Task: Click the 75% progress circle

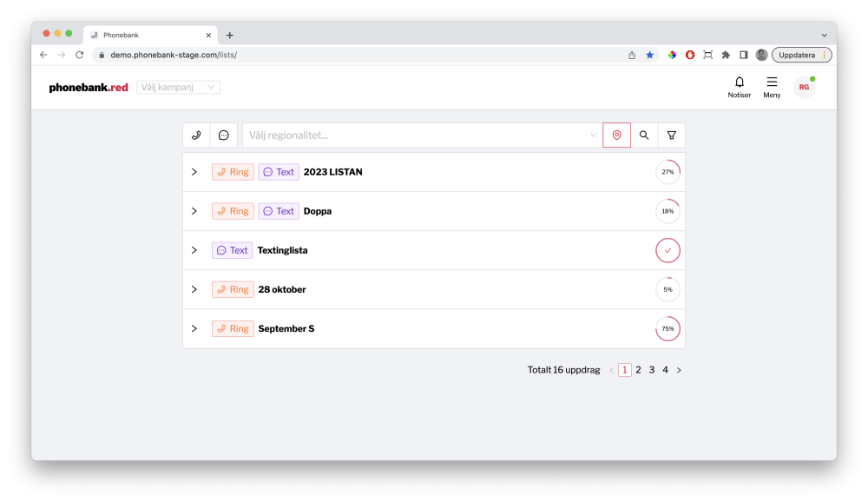Action: pos(667,329)
